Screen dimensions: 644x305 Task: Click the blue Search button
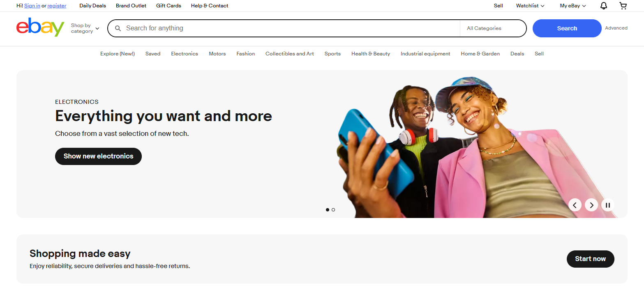coord(567,28)
